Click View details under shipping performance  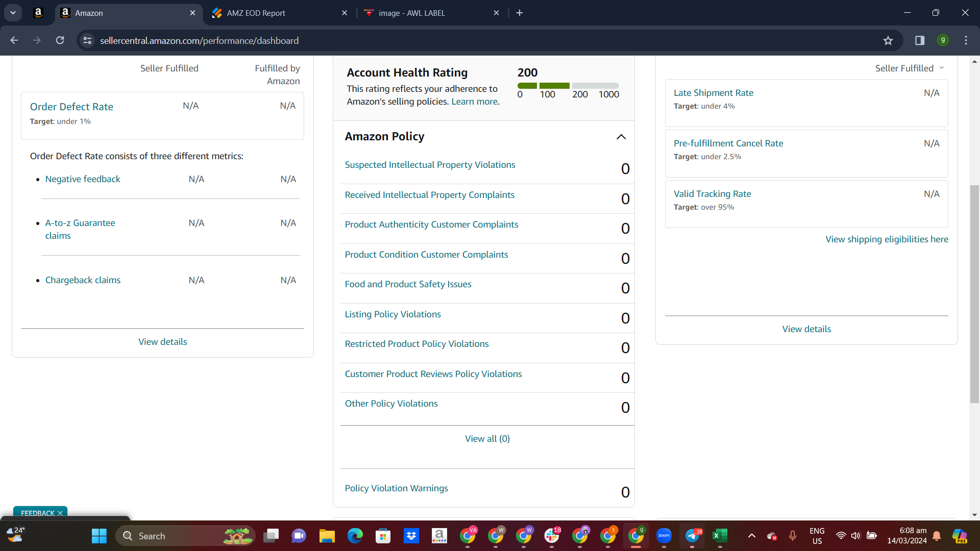806,329
